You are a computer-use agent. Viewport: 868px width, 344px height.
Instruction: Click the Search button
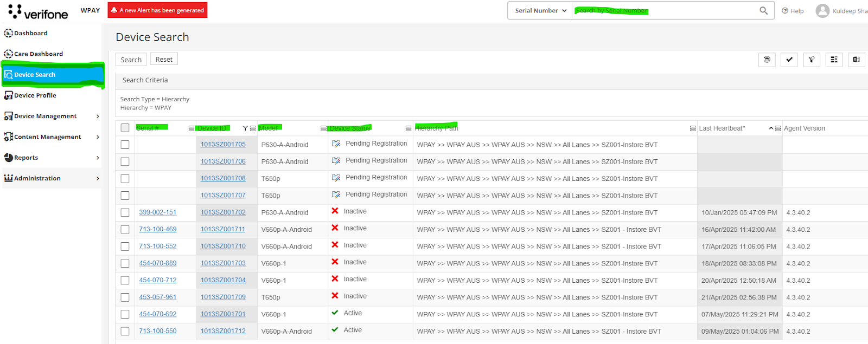click(x=131, y=60)
